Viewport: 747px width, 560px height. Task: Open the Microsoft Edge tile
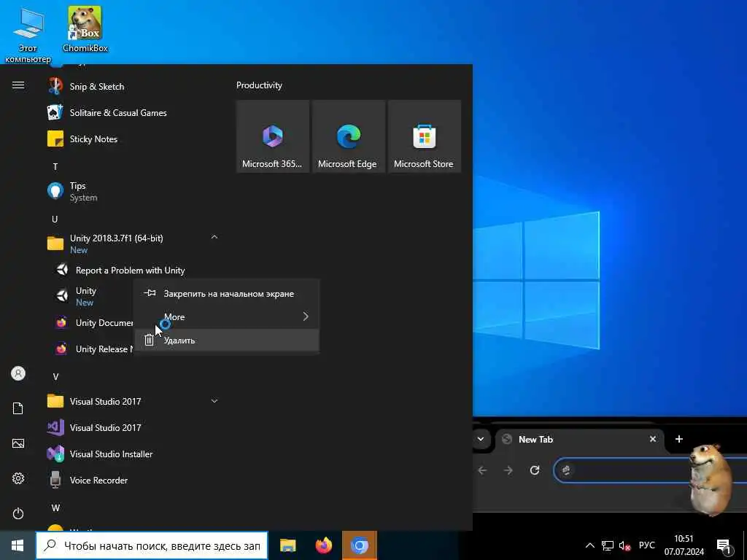tap(349, 136)
